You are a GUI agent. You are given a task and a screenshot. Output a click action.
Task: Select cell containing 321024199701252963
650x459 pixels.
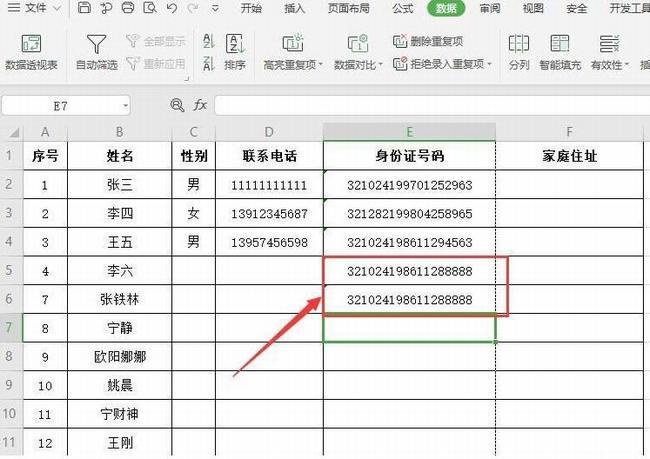(x=410, y=185)
